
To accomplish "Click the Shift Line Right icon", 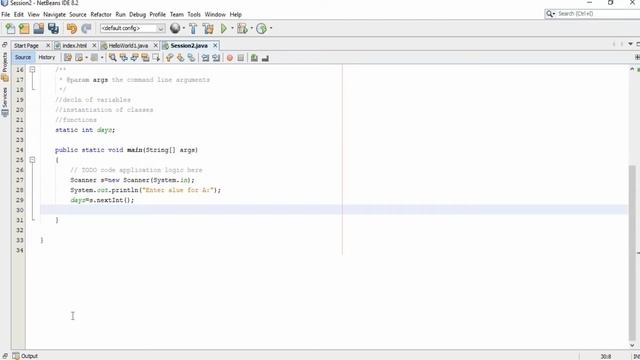I will click(216, 58).
